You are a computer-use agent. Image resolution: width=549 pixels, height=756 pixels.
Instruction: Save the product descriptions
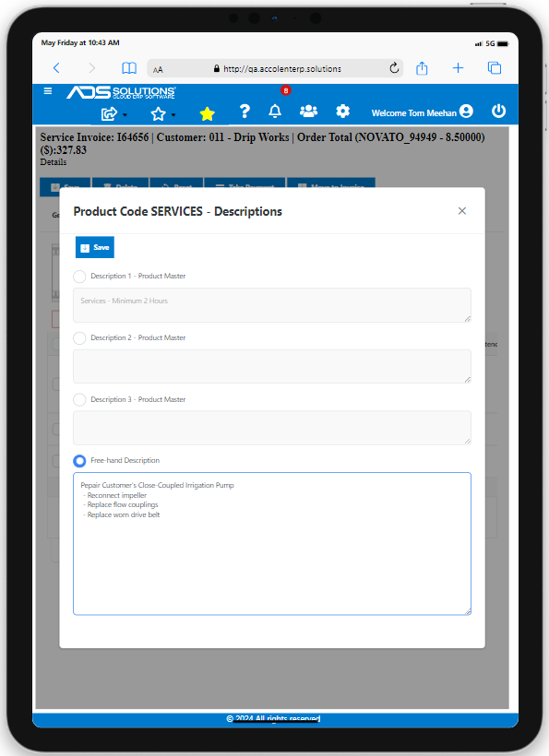(95, 247)
